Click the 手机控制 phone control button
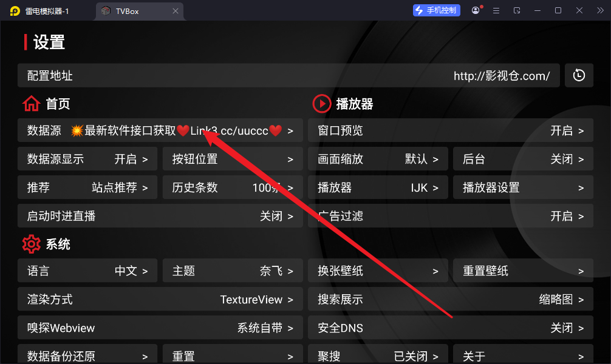This screenshot has width=611, height=364. pyautogui.click(x=437, y=10)
